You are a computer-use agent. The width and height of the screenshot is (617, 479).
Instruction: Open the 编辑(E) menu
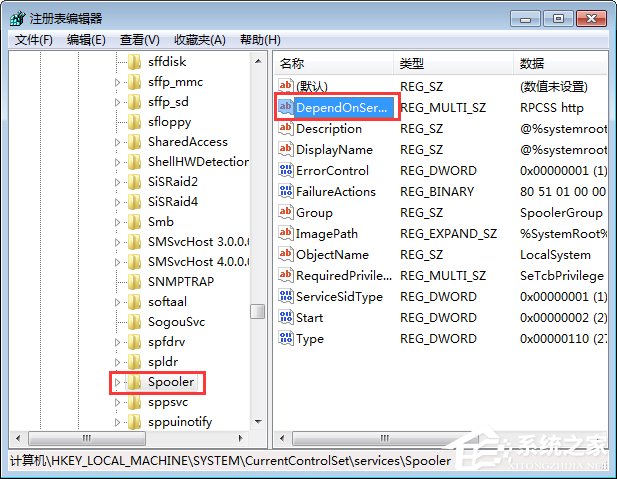point(86,40)
